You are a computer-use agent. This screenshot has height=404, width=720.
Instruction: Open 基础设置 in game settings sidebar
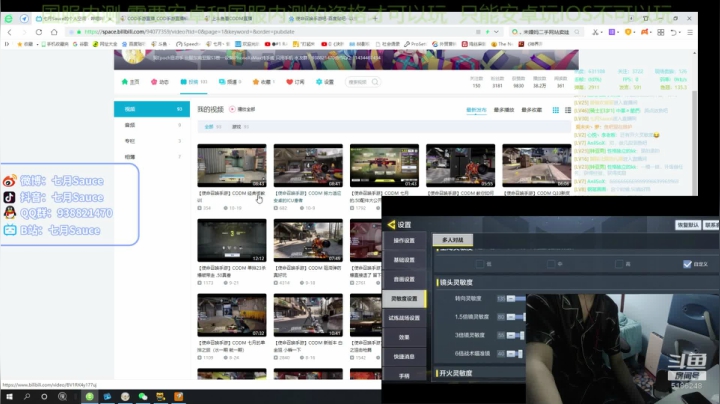[404, 260]
